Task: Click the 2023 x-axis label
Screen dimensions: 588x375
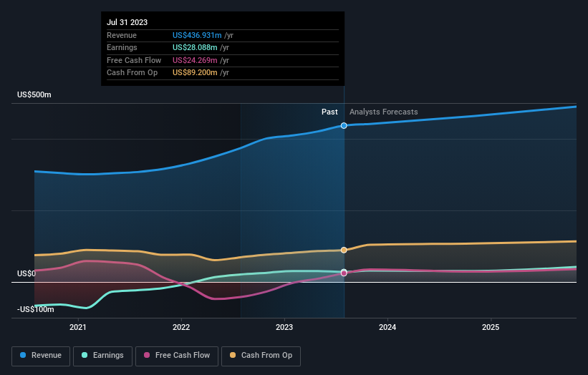Action: 284,327
